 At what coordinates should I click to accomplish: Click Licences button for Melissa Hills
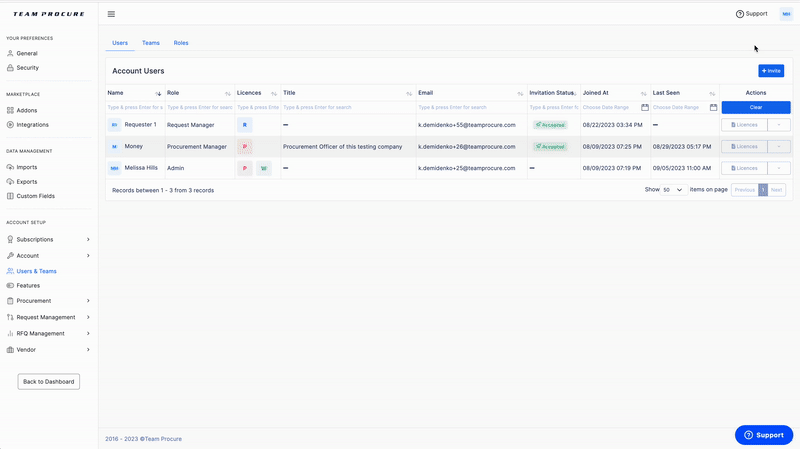[744, 168]
